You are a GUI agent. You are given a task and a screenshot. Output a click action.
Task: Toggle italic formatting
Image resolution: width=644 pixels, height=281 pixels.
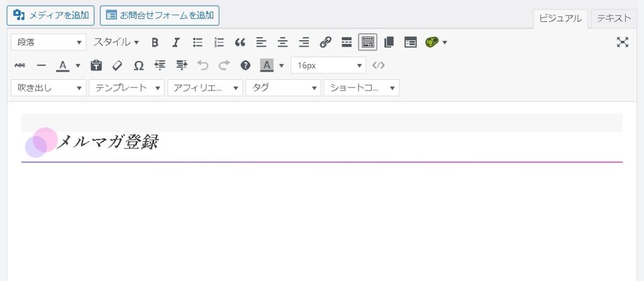pyautogui.click(x=176, y=43)
